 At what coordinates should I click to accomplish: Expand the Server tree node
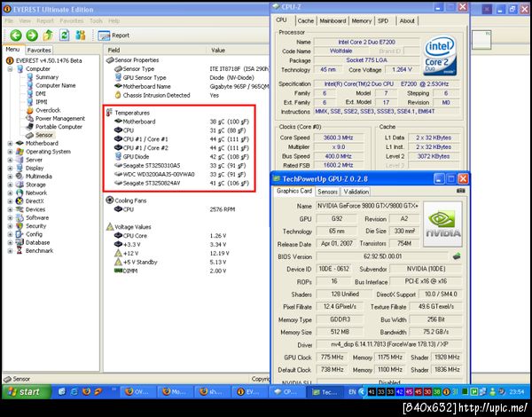click(10, 160)
